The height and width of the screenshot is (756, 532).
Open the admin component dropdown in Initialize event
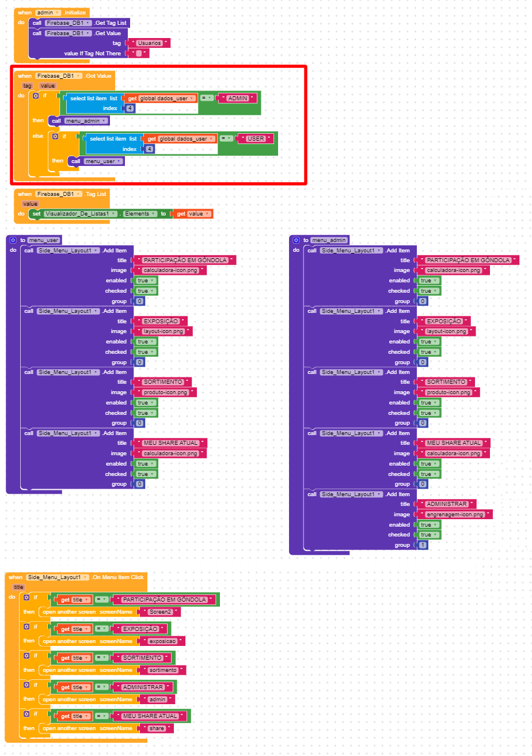click(48, 13)
